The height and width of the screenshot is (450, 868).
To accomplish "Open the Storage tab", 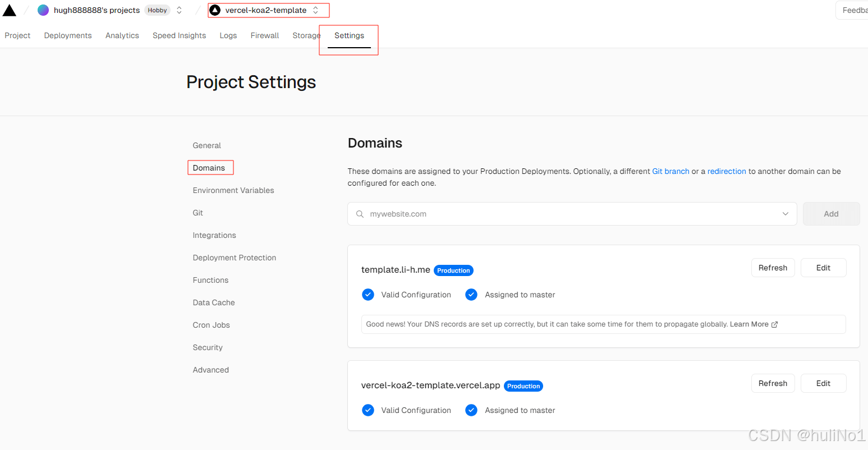I will tap(306, 35).
